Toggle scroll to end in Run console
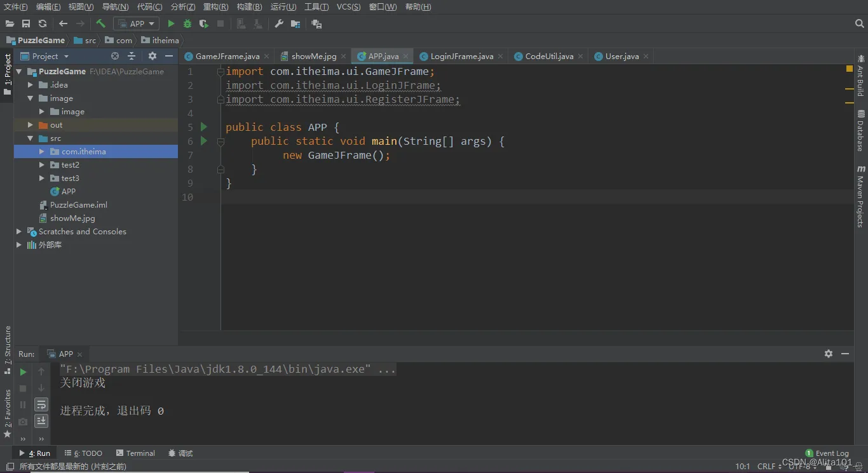The height and width of the screenshot is (473, 868). pos(41,420)
